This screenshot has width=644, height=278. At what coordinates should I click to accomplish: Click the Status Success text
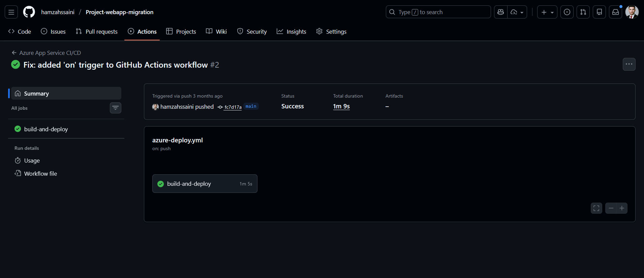[x=293, y=106]
